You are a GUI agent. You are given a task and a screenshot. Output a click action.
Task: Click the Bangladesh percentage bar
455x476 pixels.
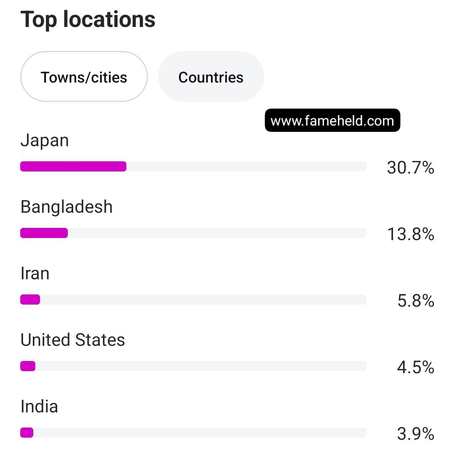(x=44, y=233)
